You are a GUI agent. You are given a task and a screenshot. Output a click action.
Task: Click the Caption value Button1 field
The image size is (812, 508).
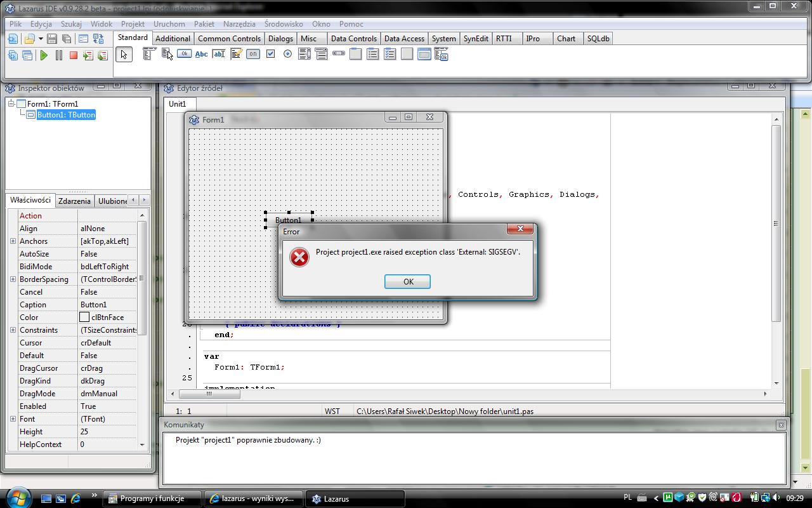107,305
